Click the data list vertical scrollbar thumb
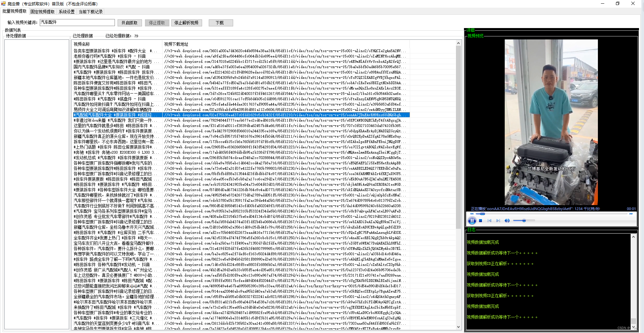Screen dimensions: 644x333 [458, 137]
